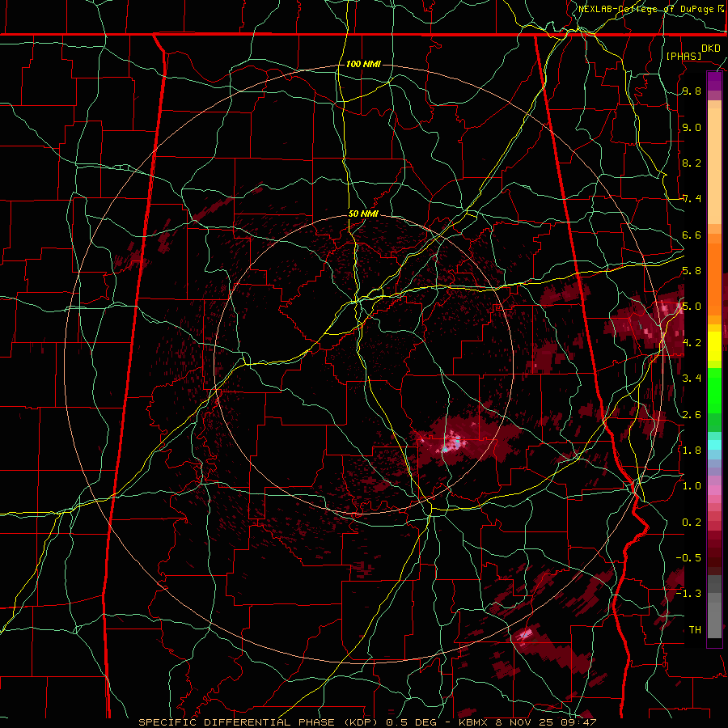Click the 5.8 value on the color scale

(x=692, y=271)
